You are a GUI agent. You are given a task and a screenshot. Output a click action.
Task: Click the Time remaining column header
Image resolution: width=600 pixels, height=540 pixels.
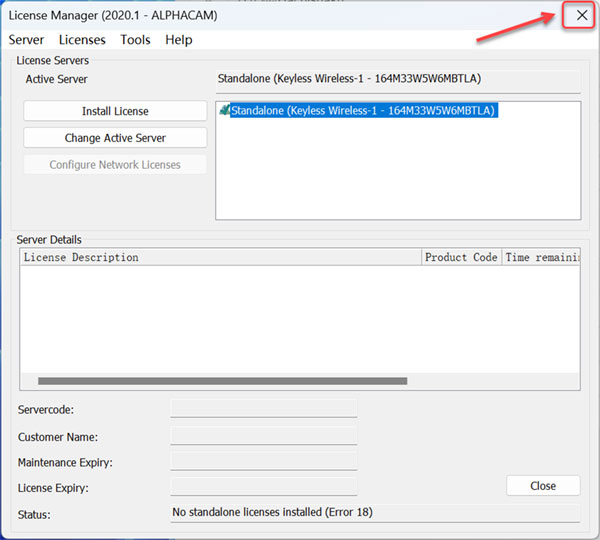pyautogui.click(x=541, y=257)
